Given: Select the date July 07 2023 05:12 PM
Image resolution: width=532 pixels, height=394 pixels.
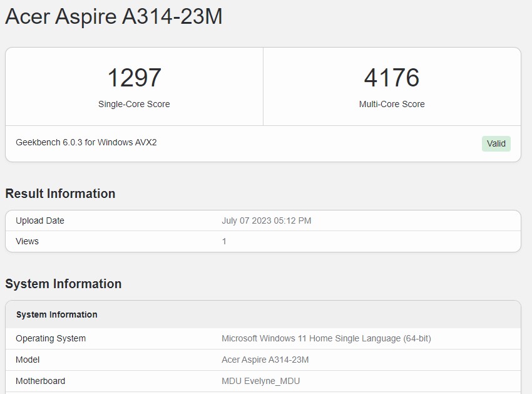Looking at the screenshot, I should click(x=267, y=220).
